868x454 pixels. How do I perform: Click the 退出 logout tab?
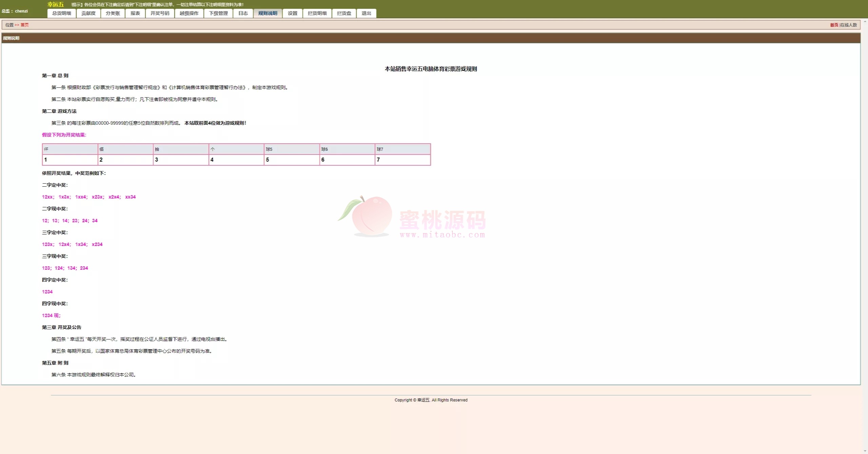point(367,13)
